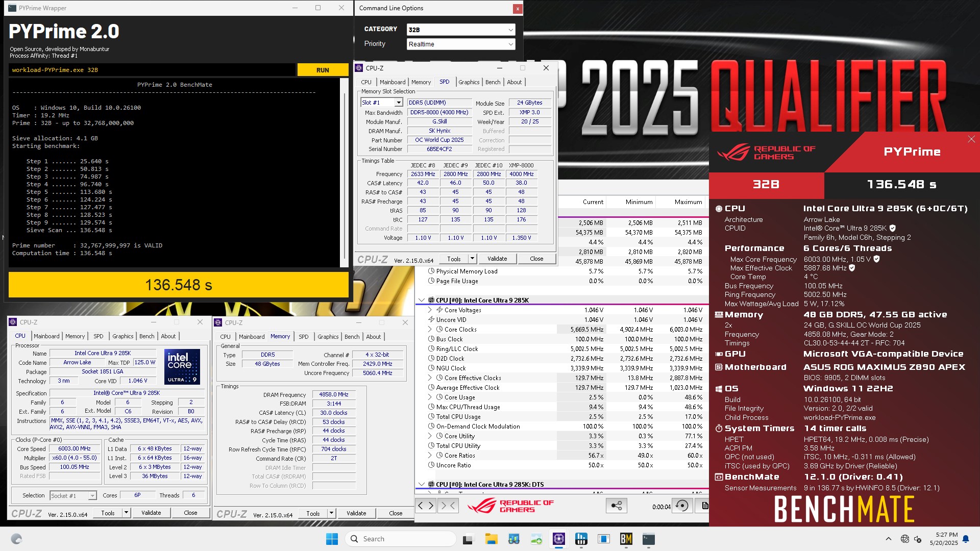Viewport: 980px width, 551px height.
Task: Expand the Core Utility sensor group
Action: point(430,436)
